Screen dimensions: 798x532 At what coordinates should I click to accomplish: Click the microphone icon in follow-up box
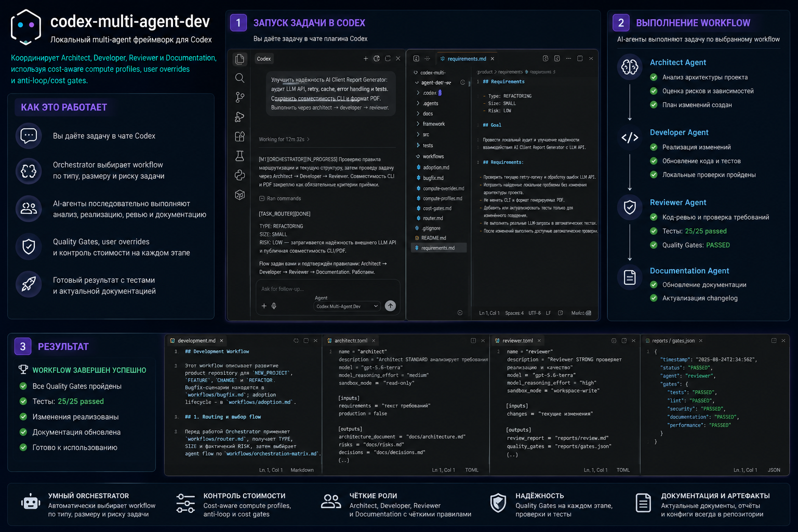(x=274, y=306)
